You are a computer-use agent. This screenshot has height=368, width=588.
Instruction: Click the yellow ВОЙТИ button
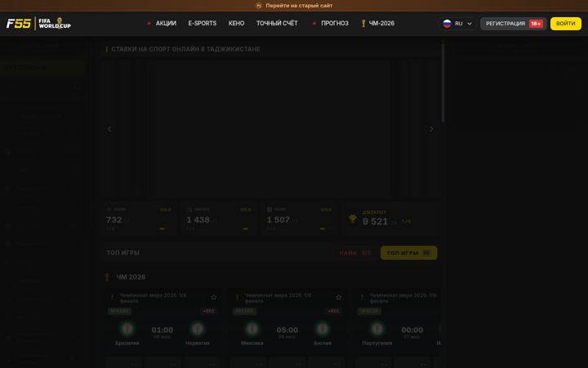coord(565,24)
